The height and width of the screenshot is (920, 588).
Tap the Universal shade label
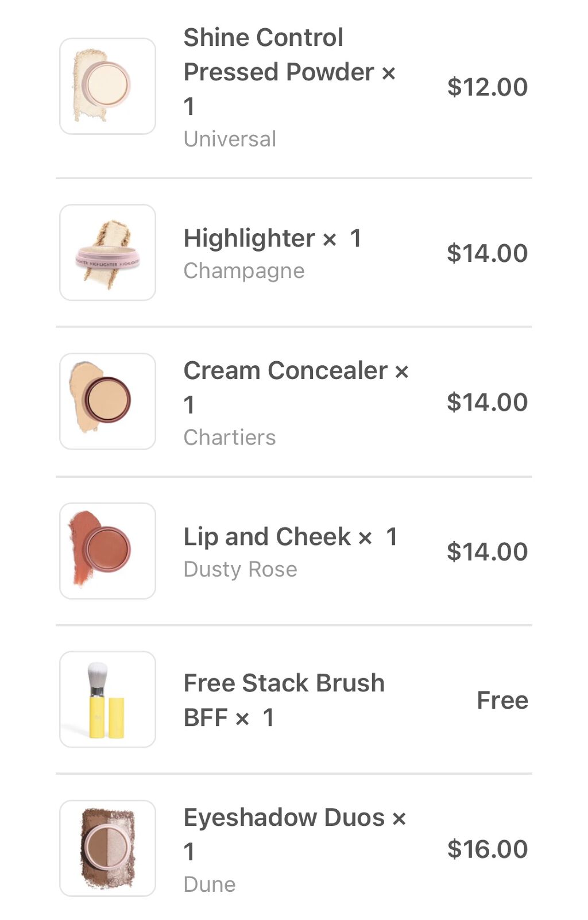pos(230,139)
